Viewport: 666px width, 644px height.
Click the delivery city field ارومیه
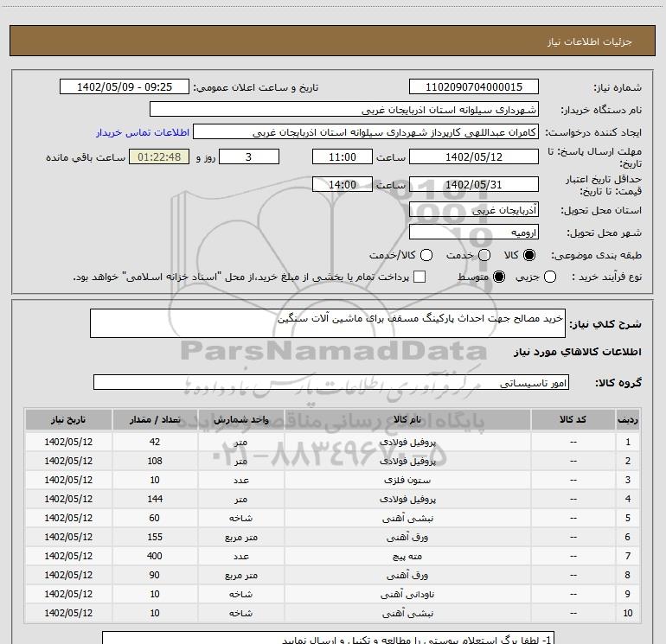[474, 233]
